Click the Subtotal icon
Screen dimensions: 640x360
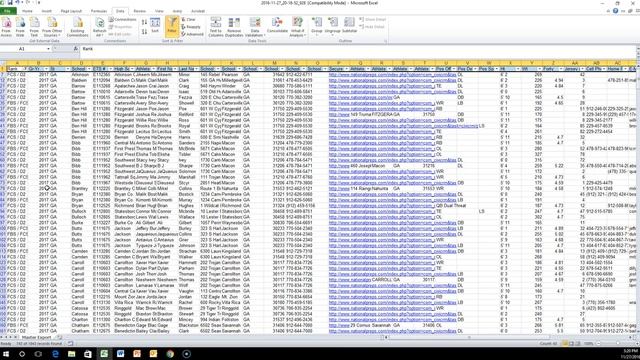(x=349, y=25)
